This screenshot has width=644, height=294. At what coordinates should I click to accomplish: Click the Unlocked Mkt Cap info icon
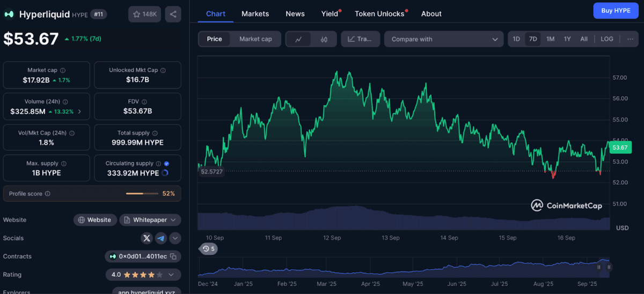(163, 70)
